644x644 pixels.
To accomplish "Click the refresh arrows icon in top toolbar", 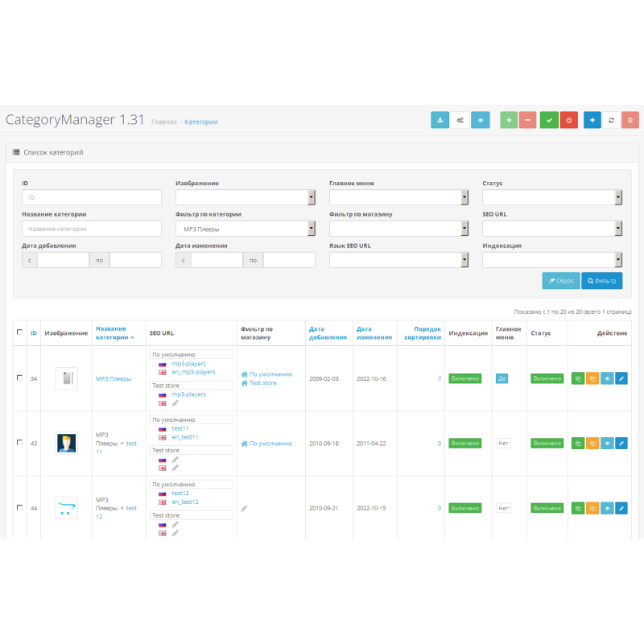I will click(x=611, y=120).
